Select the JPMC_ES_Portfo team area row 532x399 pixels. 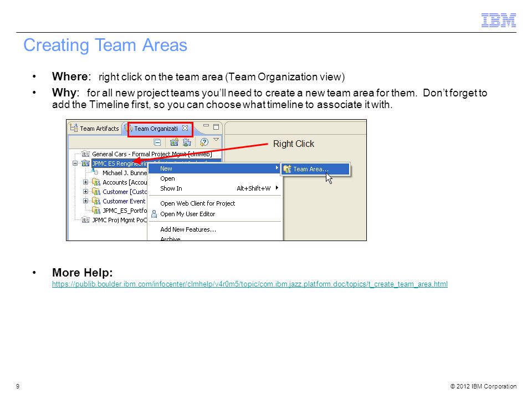coord(125,211)
